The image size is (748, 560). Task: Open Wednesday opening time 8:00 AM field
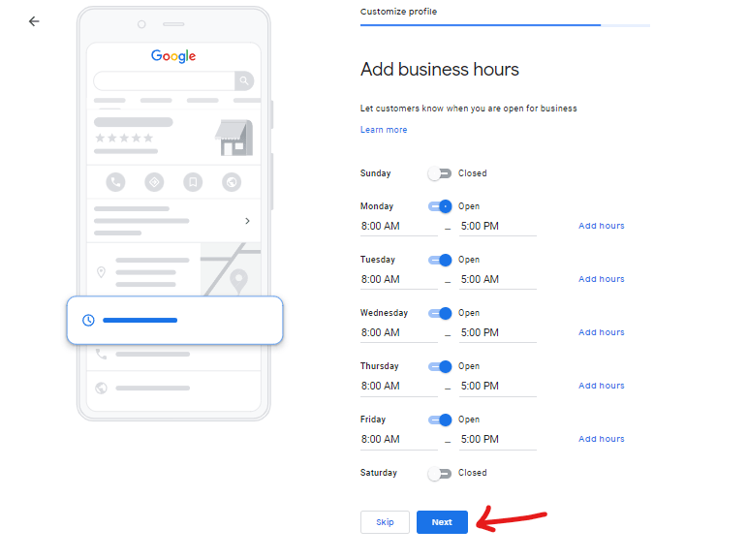pos(399,333)
